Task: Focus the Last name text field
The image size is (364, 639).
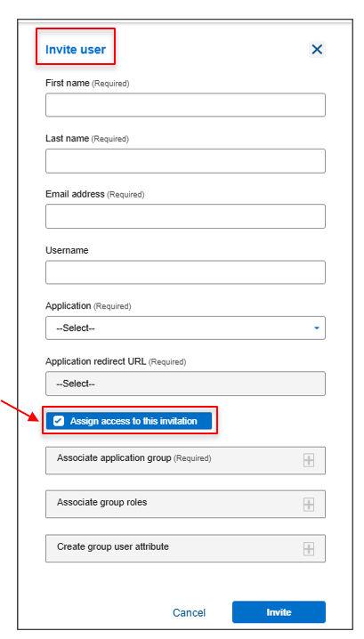Action: tap(185, 160)
